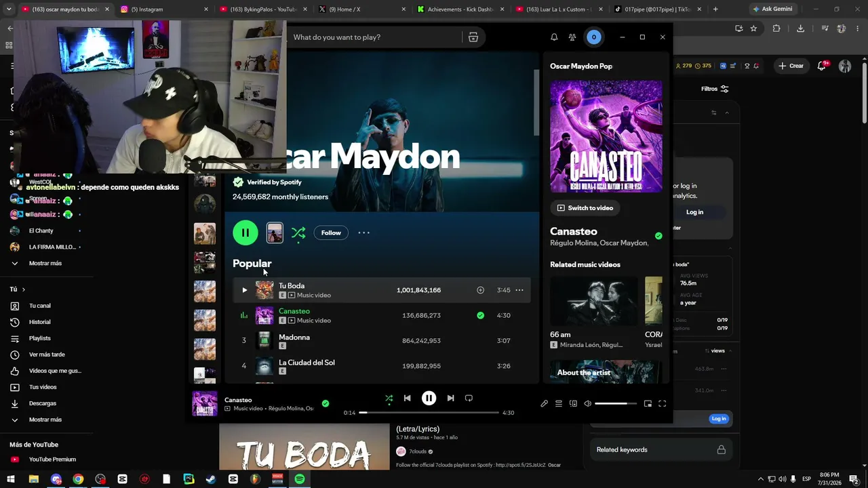Toggle repeat in the player bar
Image resolution: width=868 pixels, height=488 pixels.
(x=469, y=399)
